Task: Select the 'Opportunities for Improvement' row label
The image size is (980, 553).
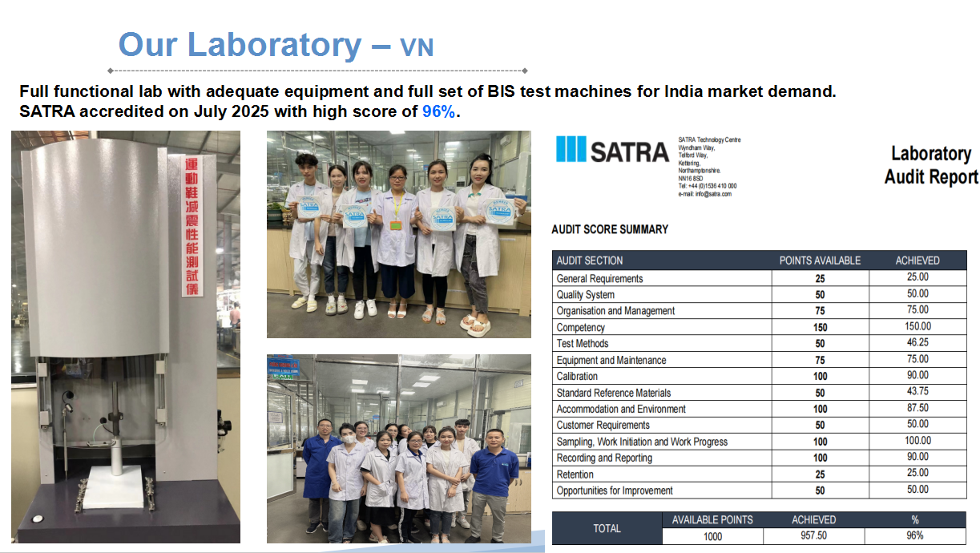Action: point(615,490)
